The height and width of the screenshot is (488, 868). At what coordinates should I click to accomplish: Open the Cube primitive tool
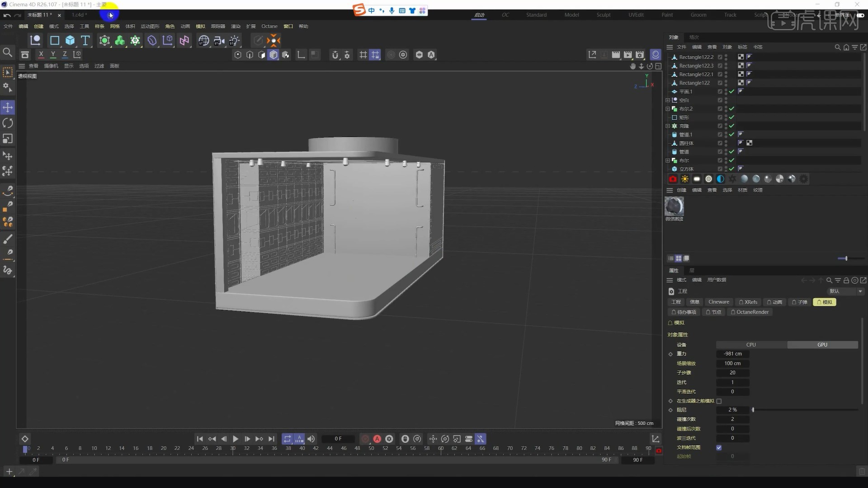pyautogui.click(x=70, y=41)
